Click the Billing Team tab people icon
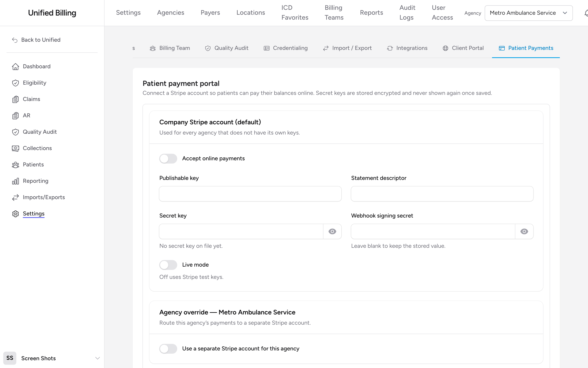 153,48
